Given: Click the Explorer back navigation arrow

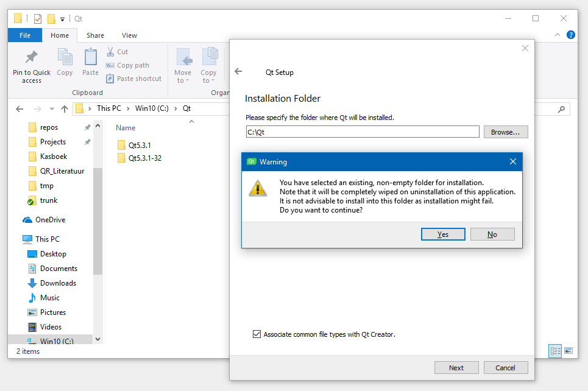Looking at the screenshot, I should 19,109.
